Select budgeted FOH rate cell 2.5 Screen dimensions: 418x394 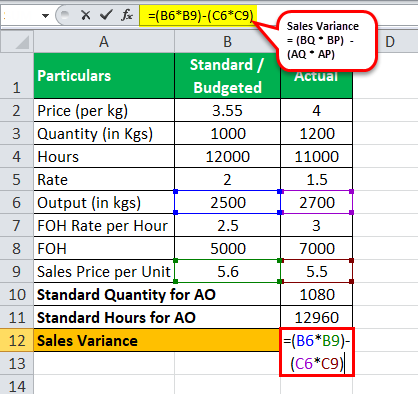227,225
